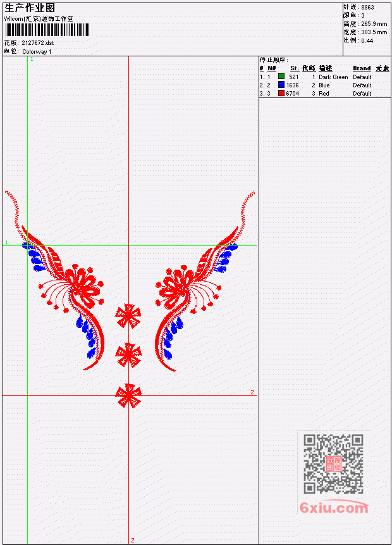Click the '代码' code column header
Viewport: 392px width, 545px height.
point(309,68)
